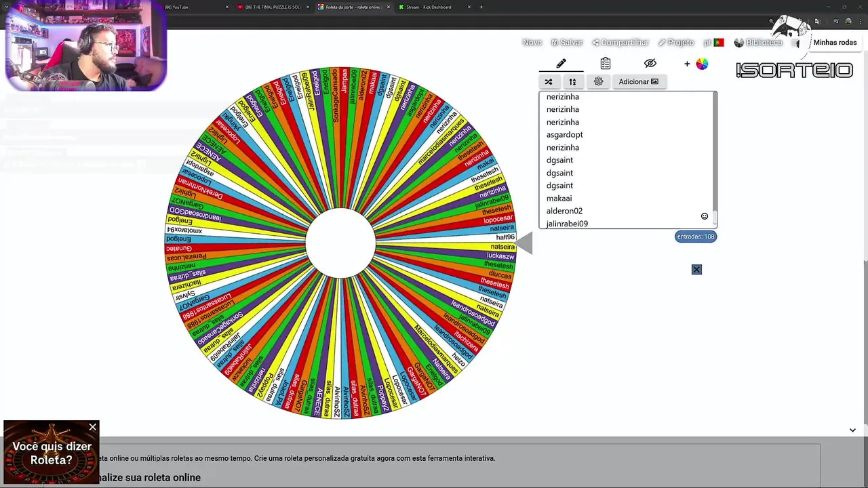Click the Adicionar image button

(x=638, y=82)
